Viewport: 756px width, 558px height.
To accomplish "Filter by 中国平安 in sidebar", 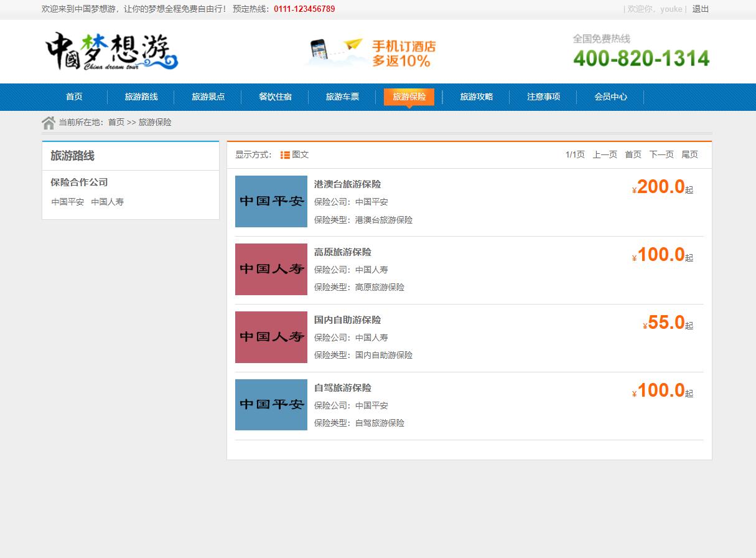I will 67,202.
